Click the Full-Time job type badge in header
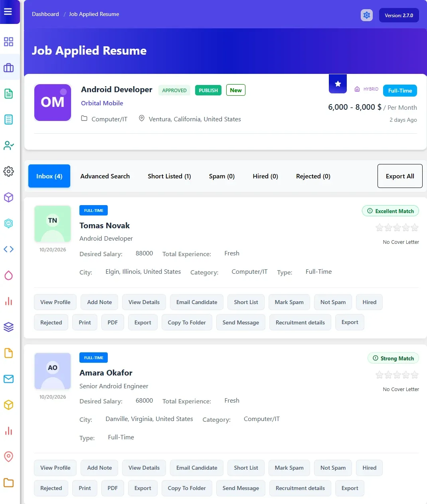Screen dimensions: 427x504 pyautogui.click(x=400, y=91)
